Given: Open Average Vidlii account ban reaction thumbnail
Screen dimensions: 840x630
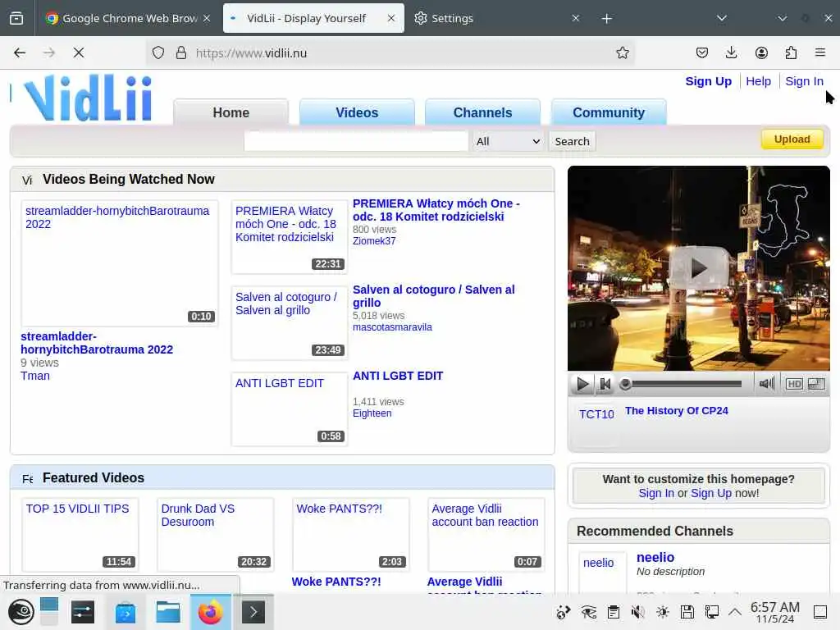Looking at the screenshot, I should (x=486, y=535).
